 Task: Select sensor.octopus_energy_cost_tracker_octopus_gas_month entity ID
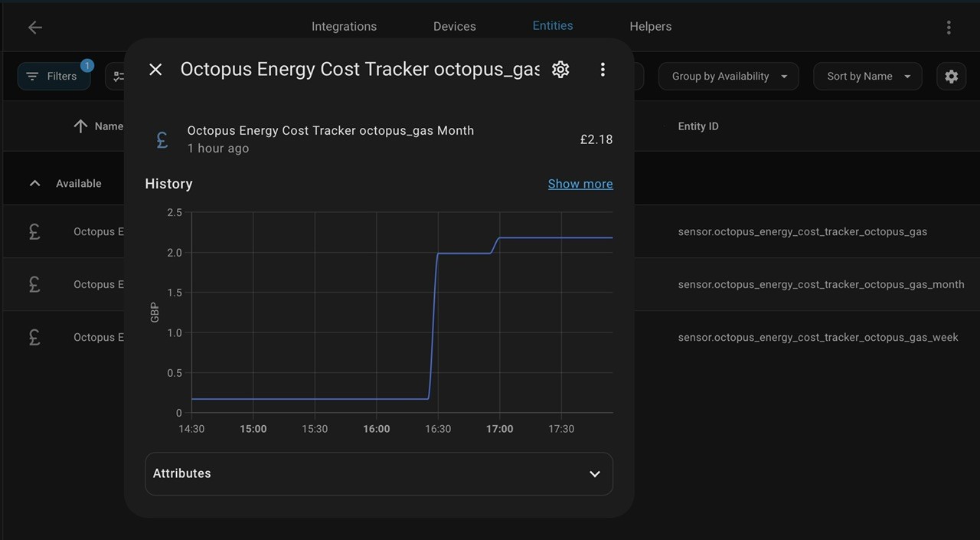click(x=821, y=284)
